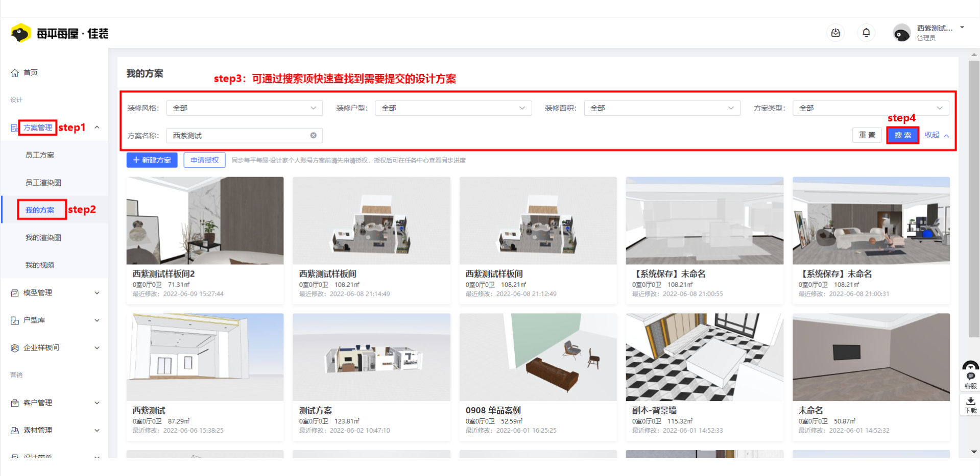Screen dimensions: 980x476
Task: Click the 我的方案 page heading
Action: [145, 73]
